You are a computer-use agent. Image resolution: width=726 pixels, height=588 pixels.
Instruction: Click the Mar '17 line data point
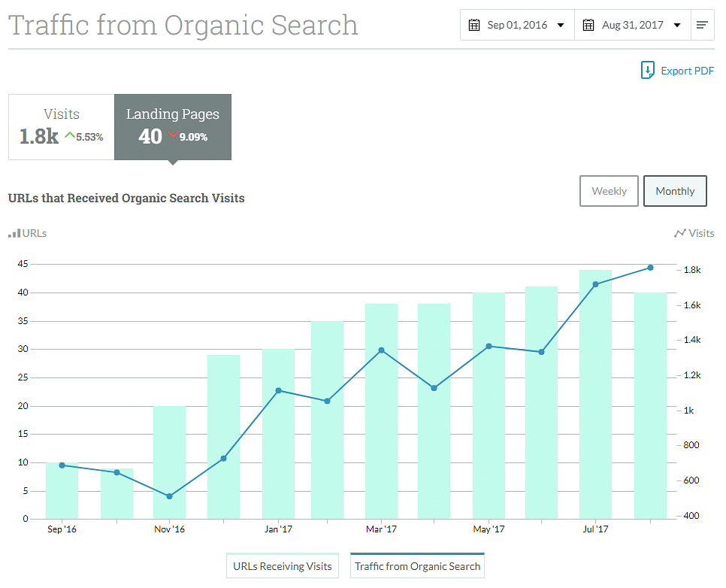(382, 350)
